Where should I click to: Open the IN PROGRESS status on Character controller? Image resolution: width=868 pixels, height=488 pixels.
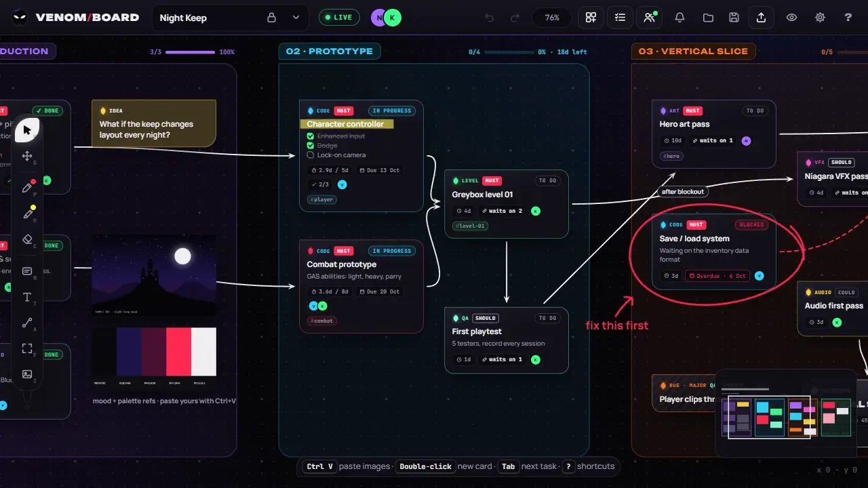392,111
